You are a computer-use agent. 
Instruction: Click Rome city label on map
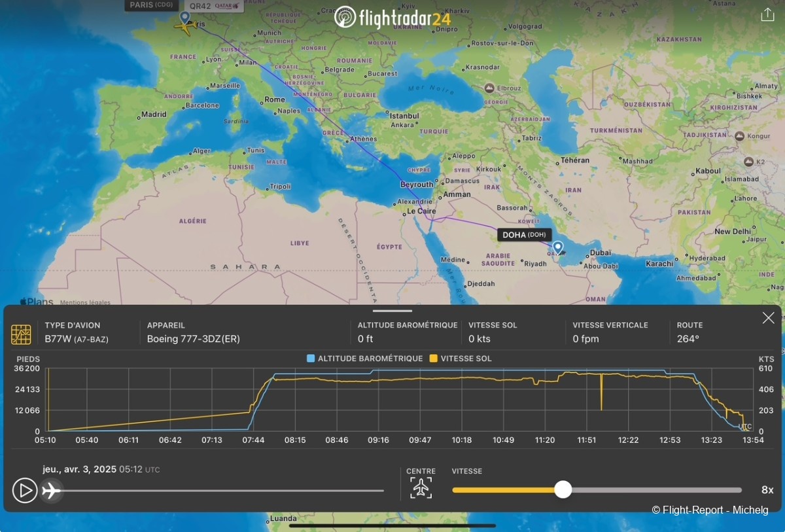(x=275, y=99)
